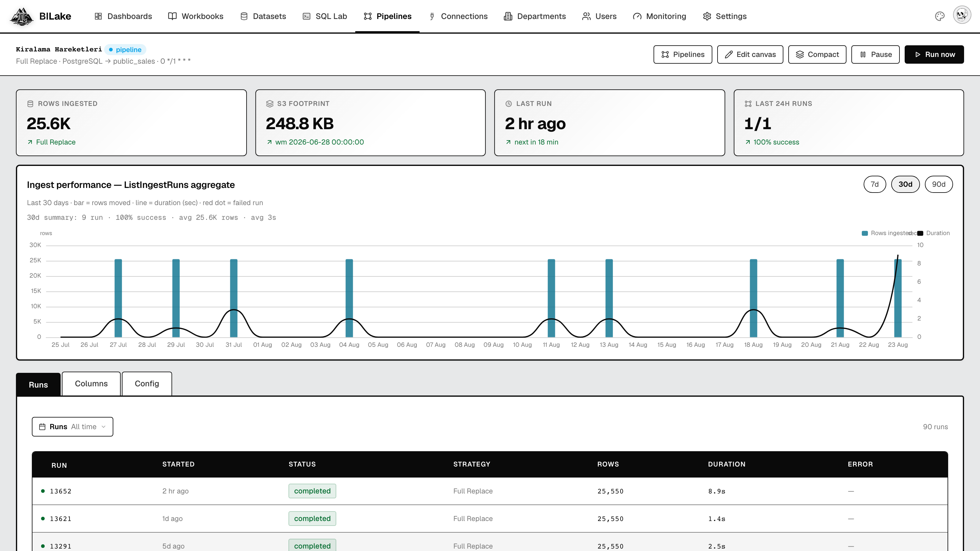Click the Monitoring gauge icon
The width and height of the screenshot is (980, 551).
637,16
